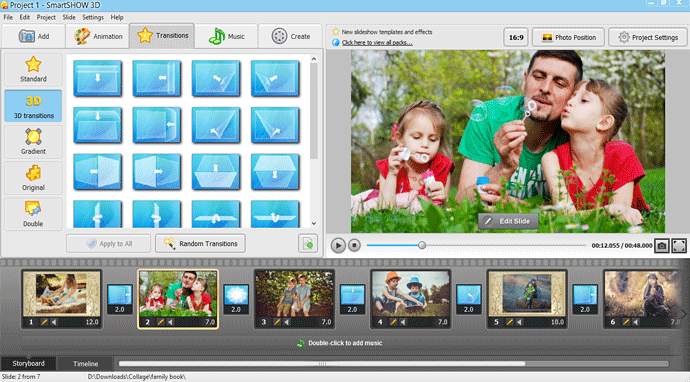
Task: Click the Random Transitions button
Action: pyautogui.click(x=200, y=243)
